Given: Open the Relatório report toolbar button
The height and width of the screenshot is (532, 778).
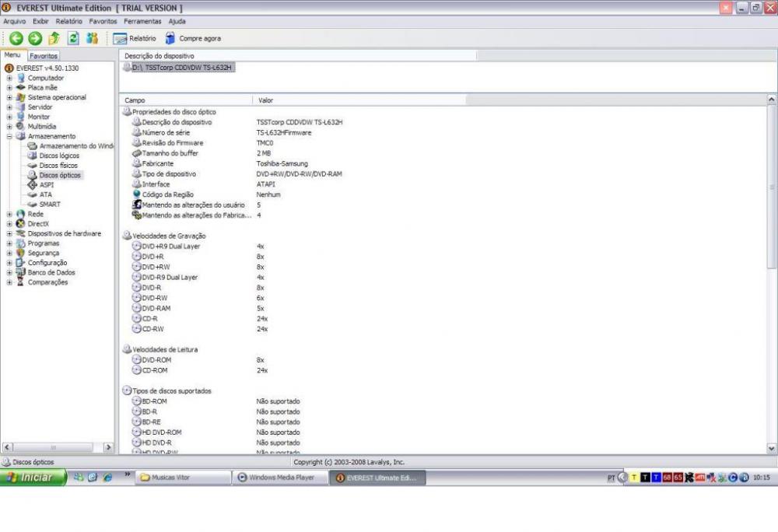Looking at the screenshot, I should click(135, 38).
